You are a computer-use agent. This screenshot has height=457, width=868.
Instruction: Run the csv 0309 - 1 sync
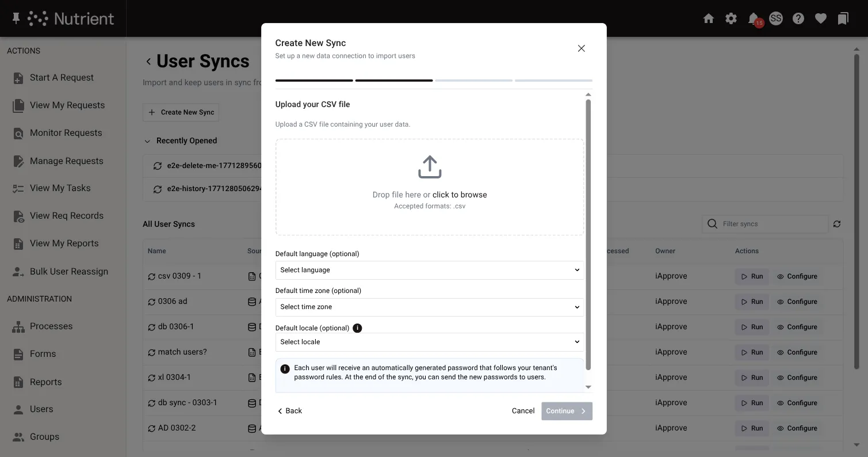[x=752, y=276]
